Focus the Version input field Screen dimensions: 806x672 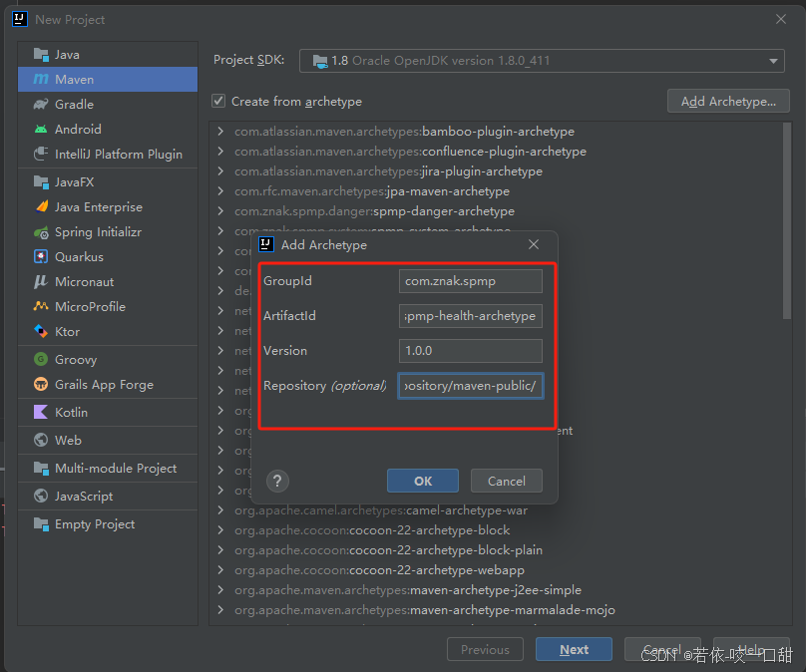471,350
